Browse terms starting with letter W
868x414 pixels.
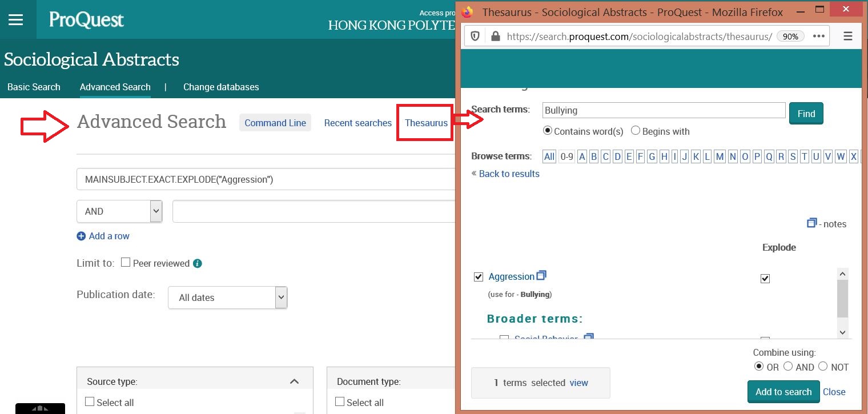pos(841,156)
